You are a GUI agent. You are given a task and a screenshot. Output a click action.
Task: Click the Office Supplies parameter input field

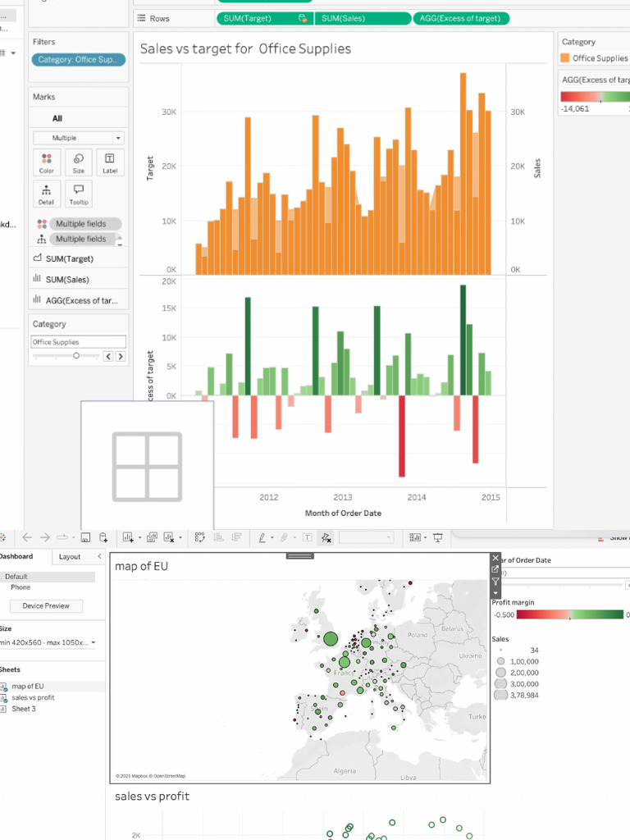(78, 342)
